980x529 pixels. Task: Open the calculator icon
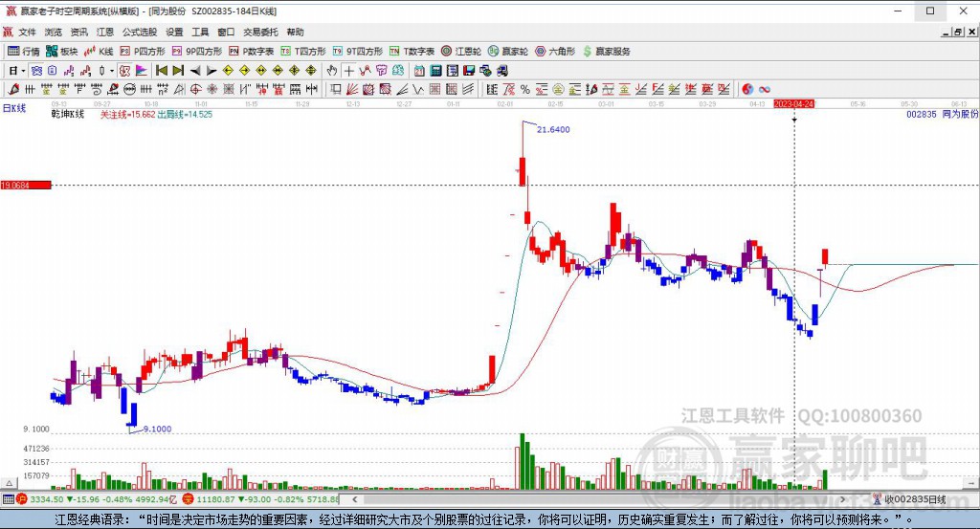(x=436, y=71)
